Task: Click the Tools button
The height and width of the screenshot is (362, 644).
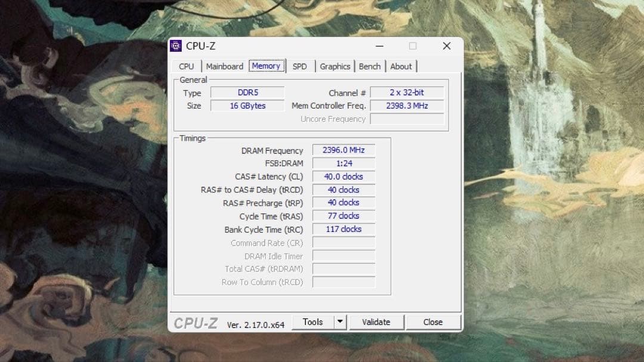Action: [x=313, y=321]
